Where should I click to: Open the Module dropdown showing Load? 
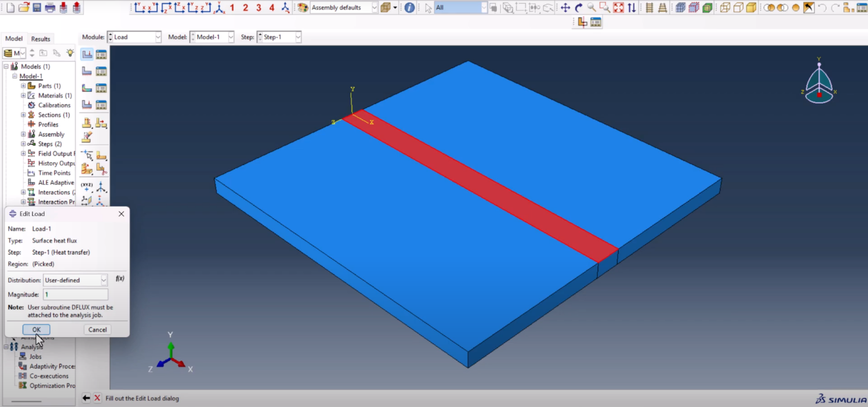click(158, 37)
